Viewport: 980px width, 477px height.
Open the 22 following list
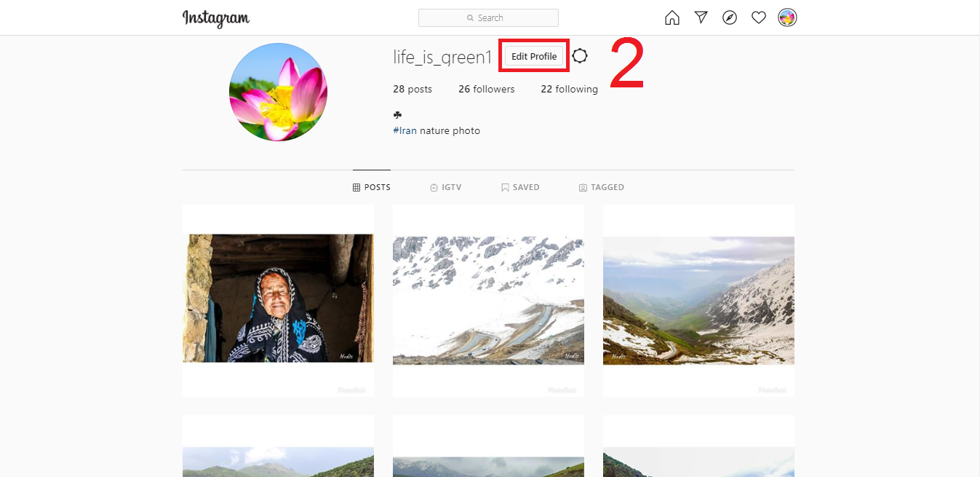[569, 89]
